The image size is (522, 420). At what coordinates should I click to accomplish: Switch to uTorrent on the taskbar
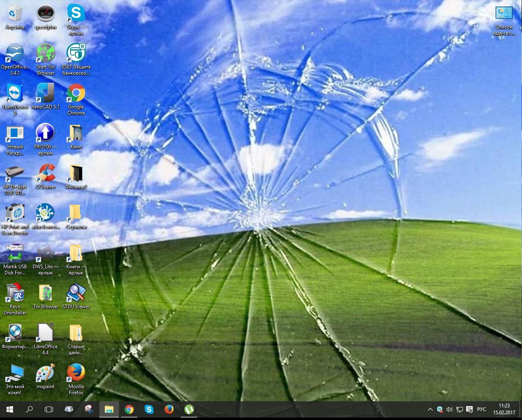click(189, 409)
